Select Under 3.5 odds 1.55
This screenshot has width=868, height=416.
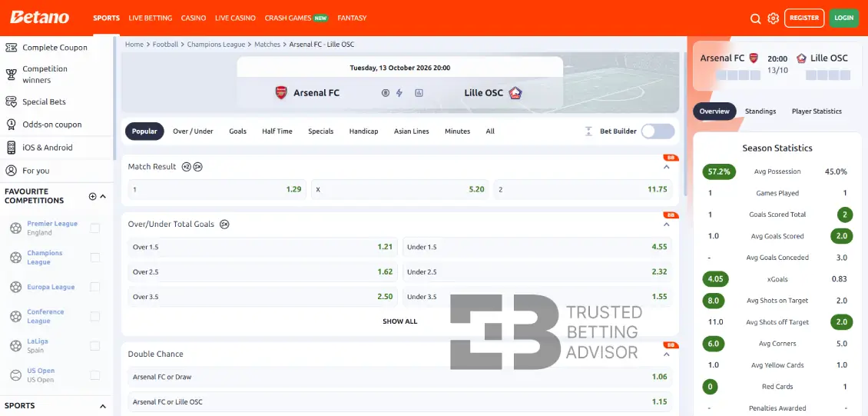pyautogui.click(x=537, y=297)
